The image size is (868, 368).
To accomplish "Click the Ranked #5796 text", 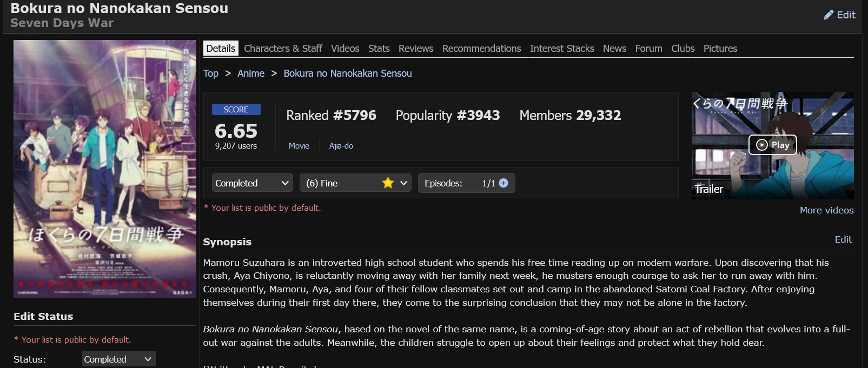I will [x=331, y=116].
